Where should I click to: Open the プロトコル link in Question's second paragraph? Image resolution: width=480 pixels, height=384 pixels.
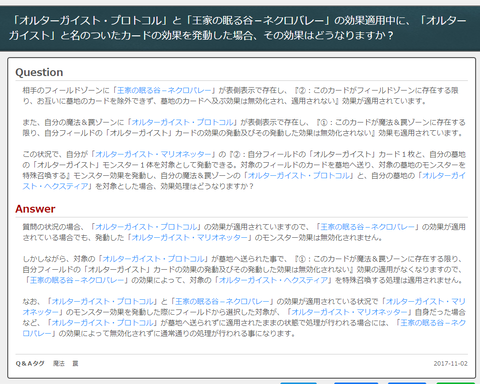(x=182, y=122)
